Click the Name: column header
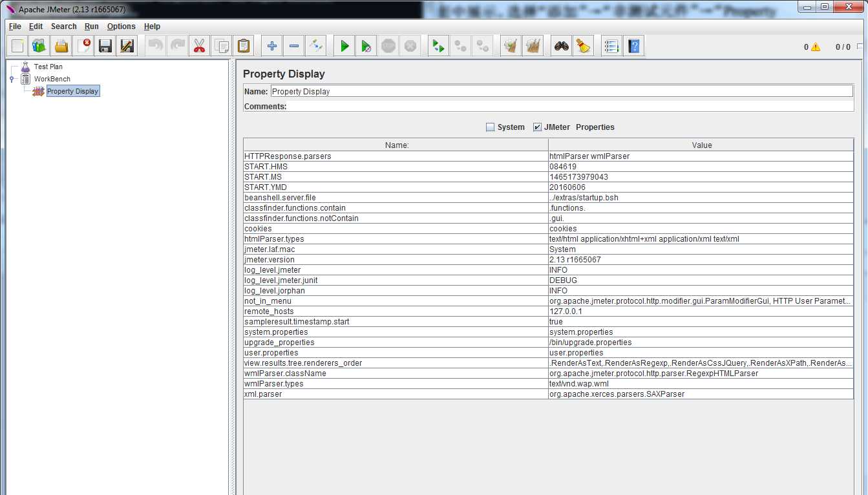Viewport: 868px width, 495px height. point(396,145)
